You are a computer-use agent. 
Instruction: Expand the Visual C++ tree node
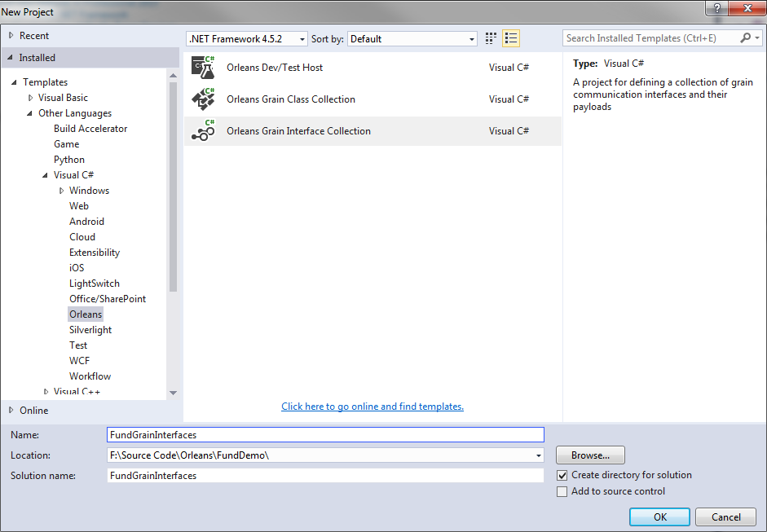tap(46, 392)
